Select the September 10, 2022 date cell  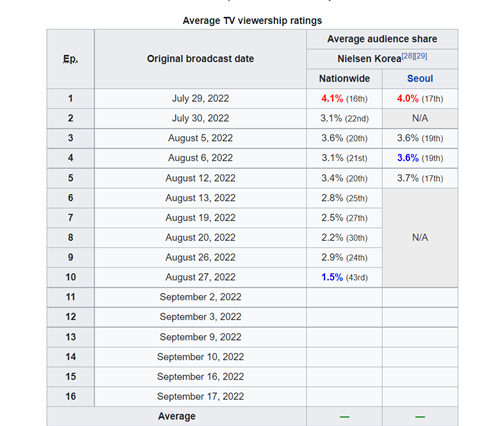[x=200, y=357]
